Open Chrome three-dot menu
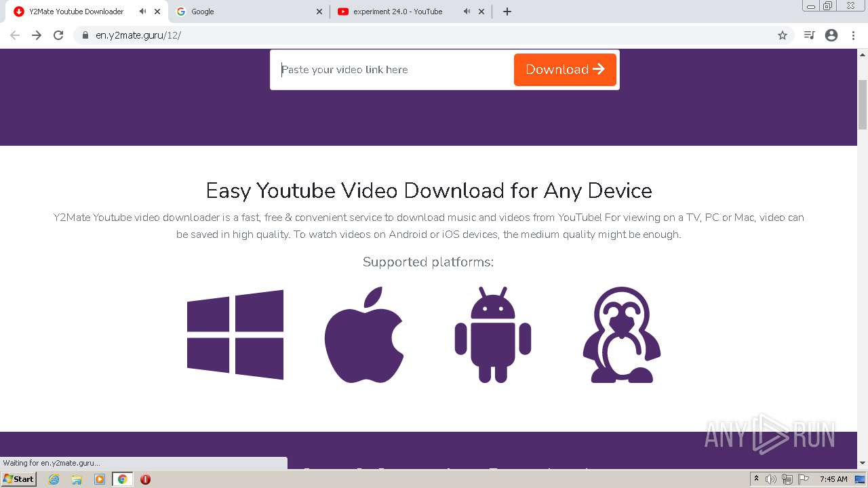The height and width of the screenshot is (488, 868). [x=854, y=35]
